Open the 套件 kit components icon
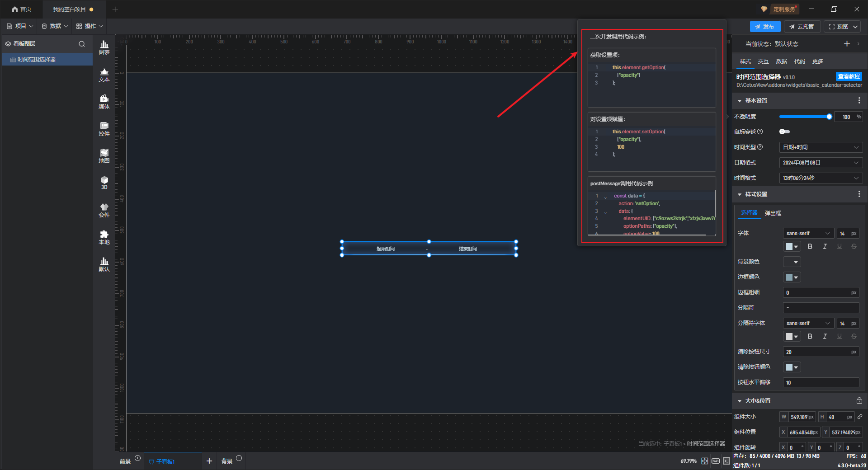868x470 pixels. (104, 210)
